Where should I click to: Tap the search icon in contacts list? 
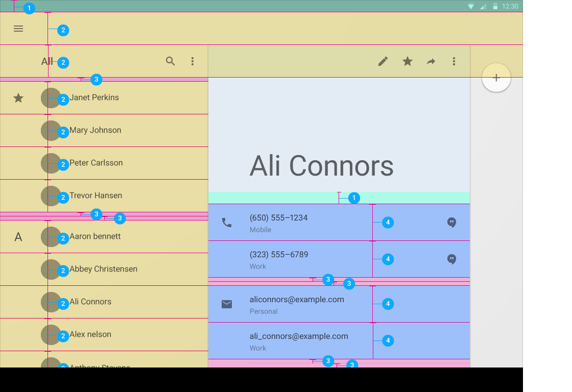coord(171,61)
